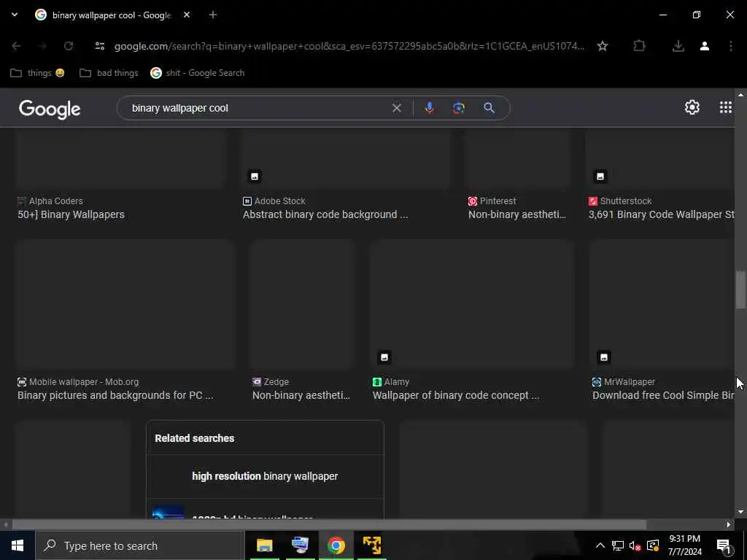The image size is (747, 560).
Task: Clear the search box with the X icon
Action: pos(396,108)
